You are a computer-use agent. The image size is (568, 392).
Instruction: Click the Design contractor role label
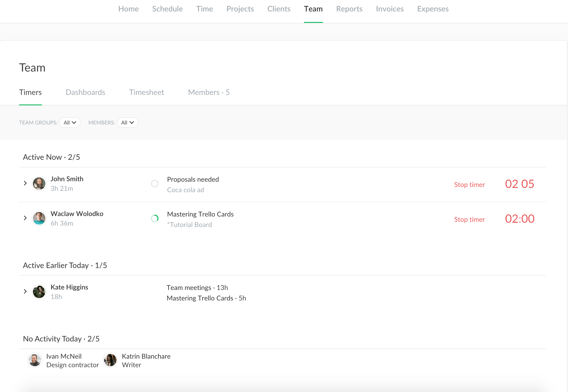pos(73,365)
